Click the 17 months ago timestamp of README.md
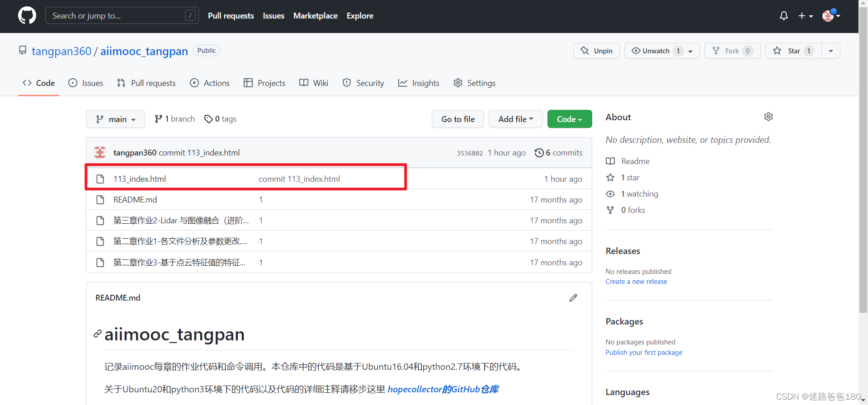 coord(556,200)
